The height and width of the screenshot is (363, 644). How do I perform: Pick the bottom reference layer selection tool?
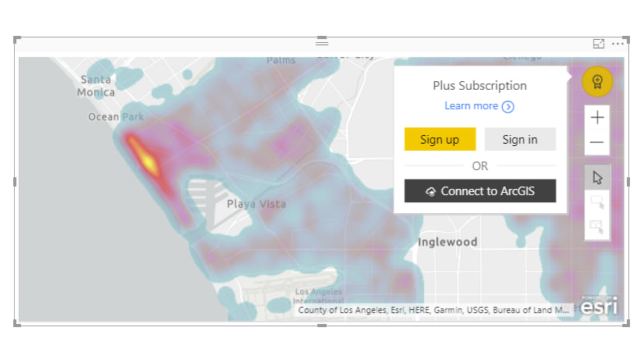click(597, 228)
